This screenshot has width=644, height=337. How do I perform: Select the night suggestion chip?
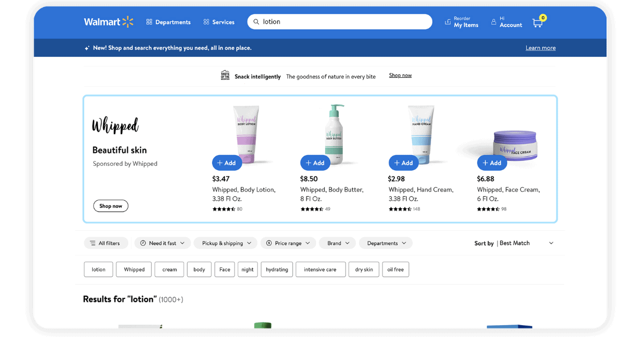click(x=247, y=269)
